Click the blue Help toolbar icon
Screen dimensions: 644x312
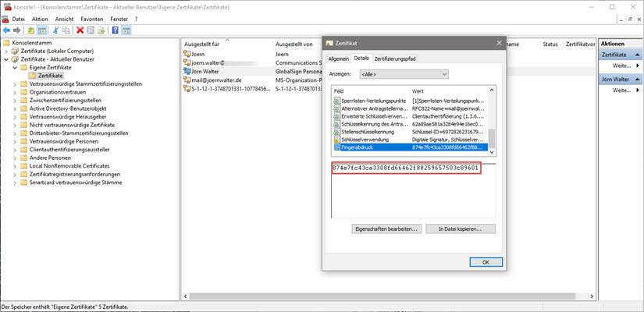pos(115,30)
